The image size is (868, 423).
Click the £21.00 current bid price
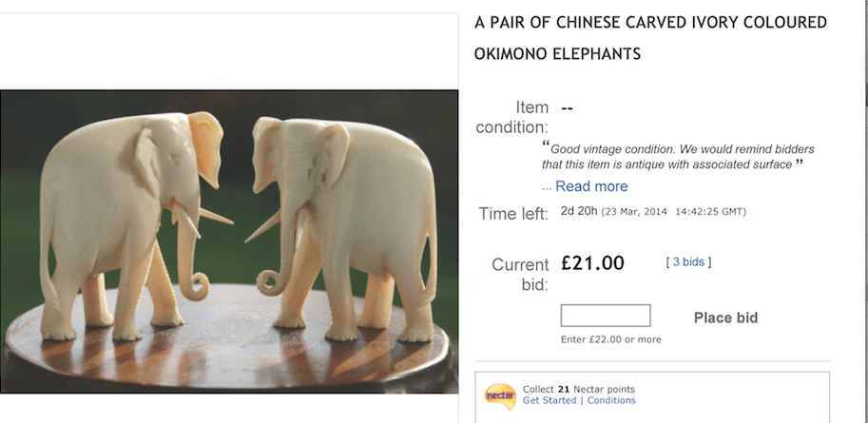click(x=592, y=263)
